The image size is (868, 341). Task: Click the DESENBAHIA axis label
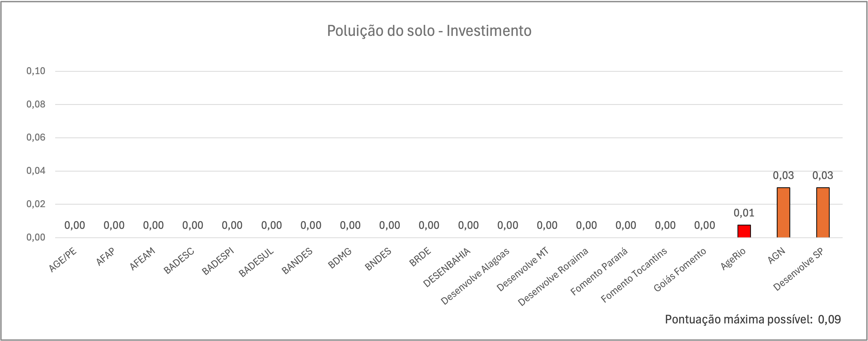pyautogui.click(x=447, y=268)
